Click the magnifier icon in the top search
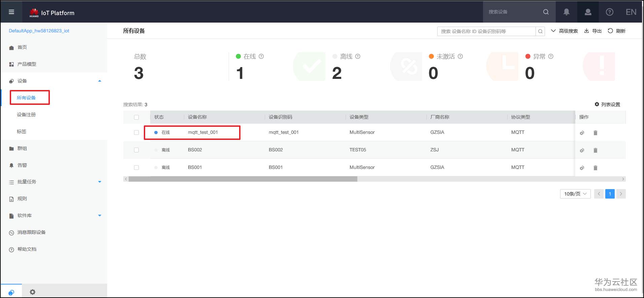This screenshot has height=298, width=644. [x=546, y=12]
